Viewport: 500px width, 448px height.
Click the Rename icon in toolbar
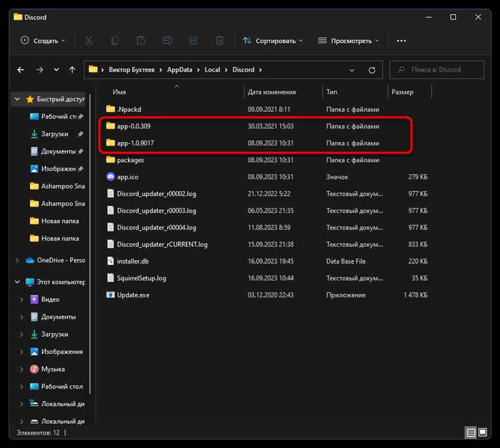167,41
